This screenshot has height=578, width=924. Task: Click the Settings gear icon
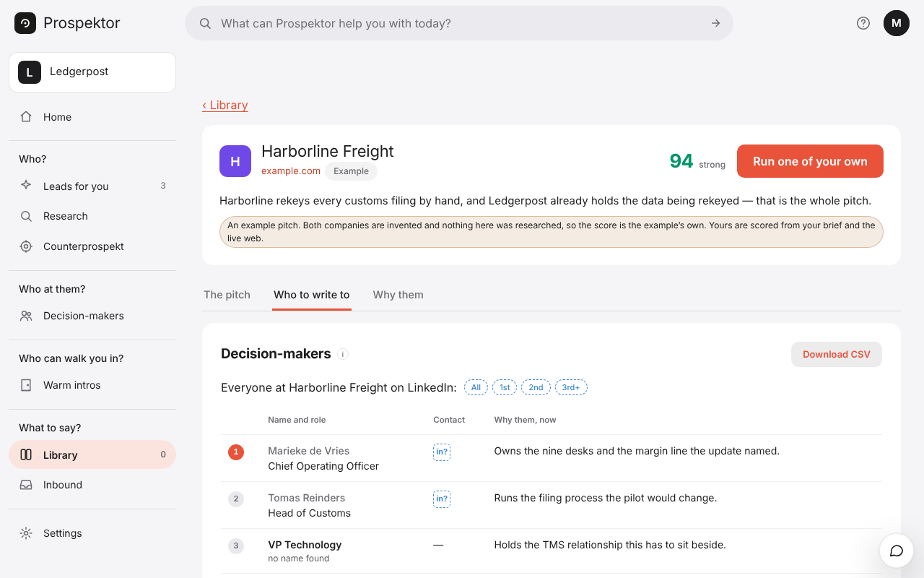26,533
